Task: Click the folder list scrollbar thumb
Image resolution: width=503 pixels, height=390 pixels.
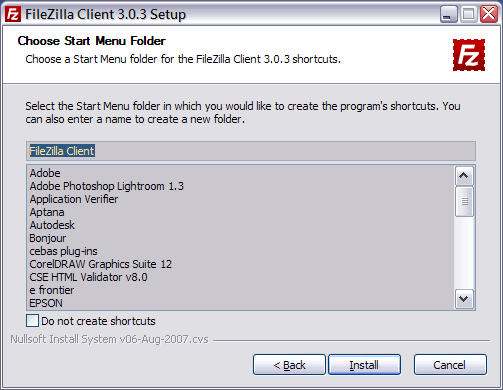Action: tap(464, 201)
